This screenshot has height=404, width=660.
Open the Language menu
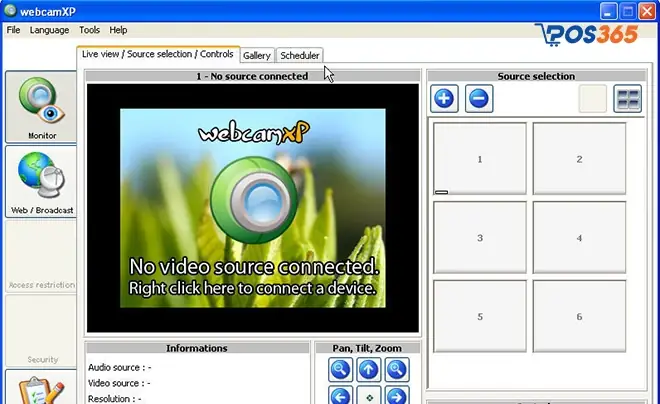coord(49,30)
